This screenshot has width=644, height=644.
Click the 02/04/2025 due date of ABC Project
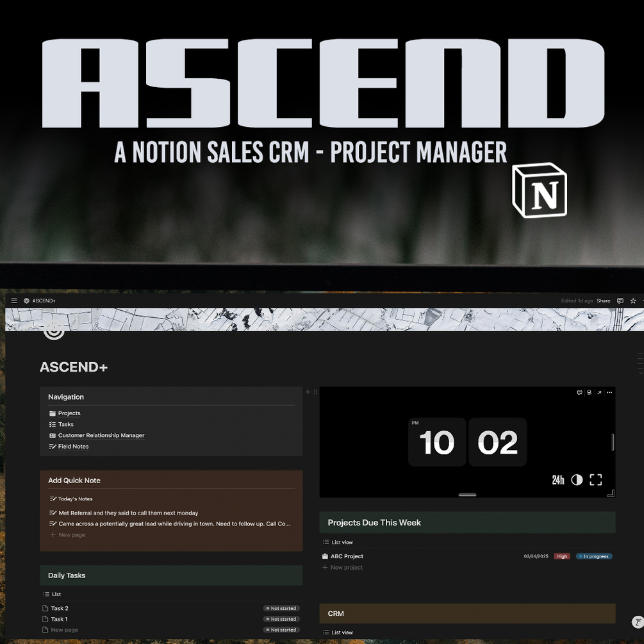point(536,556)
